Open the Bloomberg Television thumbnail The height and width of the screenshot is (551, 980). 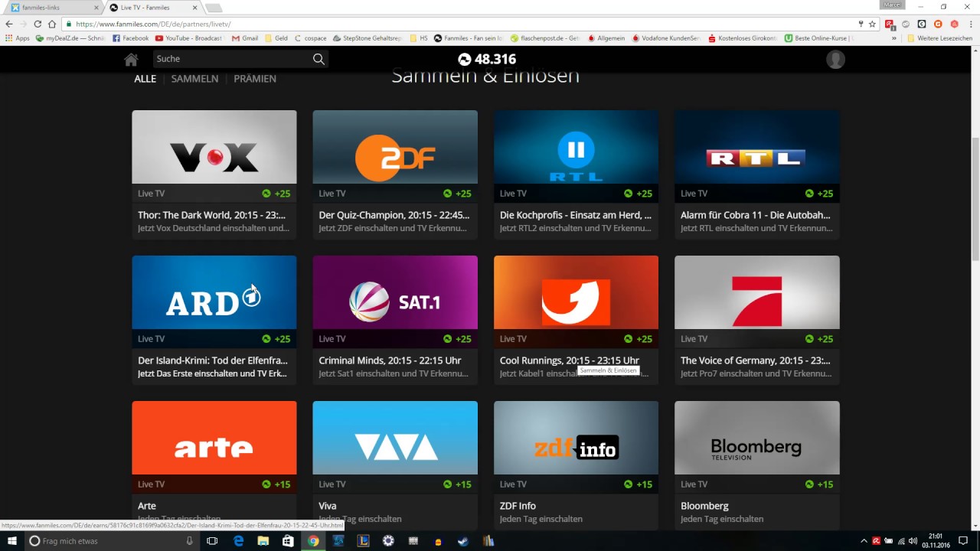click(x=757, y=438)
